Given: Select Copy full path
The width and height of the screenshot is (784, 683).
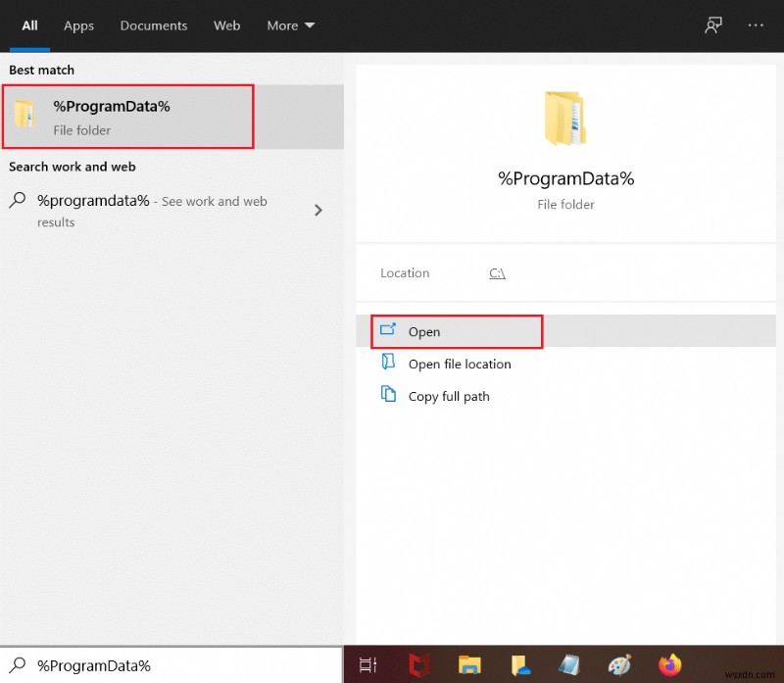Looking at the screenshot, I should (x=447, y=396).
